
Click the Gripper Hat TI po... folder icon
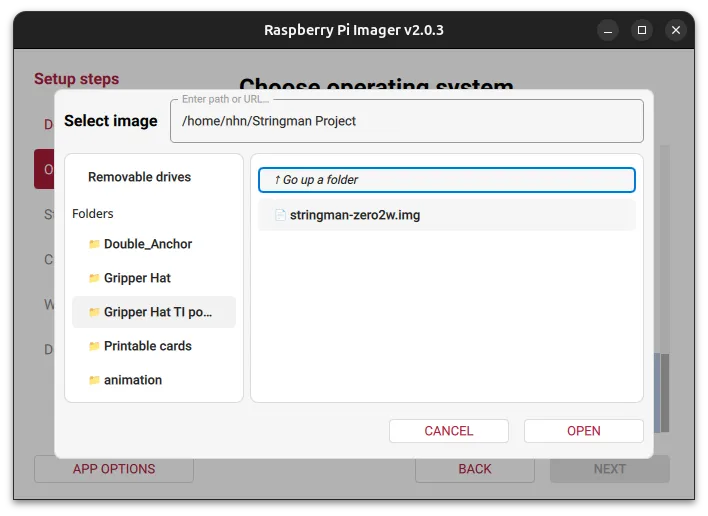tap(94, 312)
